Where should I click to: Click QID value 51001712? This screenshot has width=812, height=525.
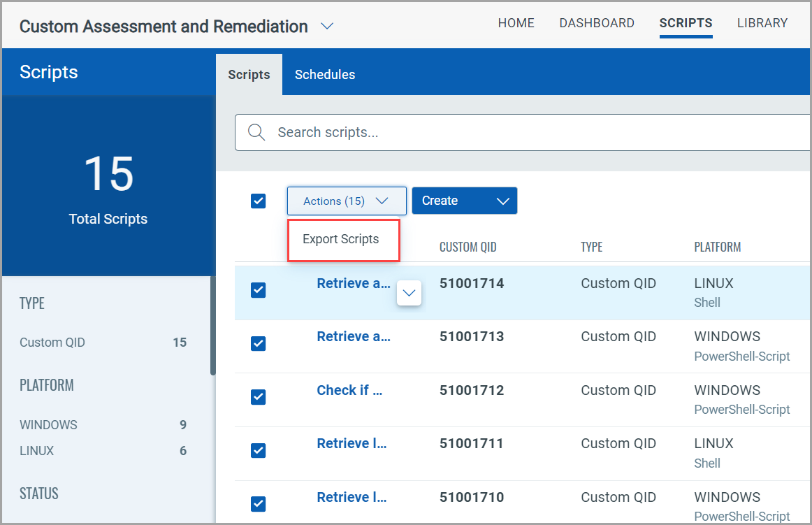click(472, 390)
